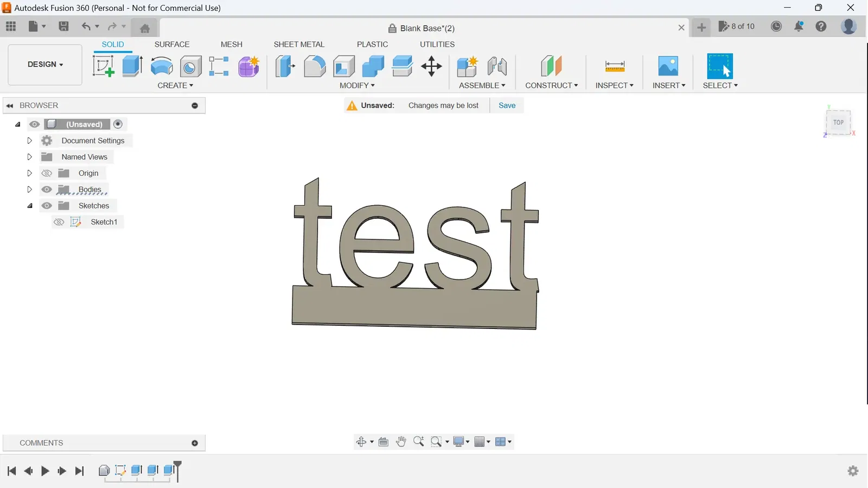Image resolution: width=868 pixels, height=488 pixels.
Task: Select the Revolve tool
Action: 162,66
